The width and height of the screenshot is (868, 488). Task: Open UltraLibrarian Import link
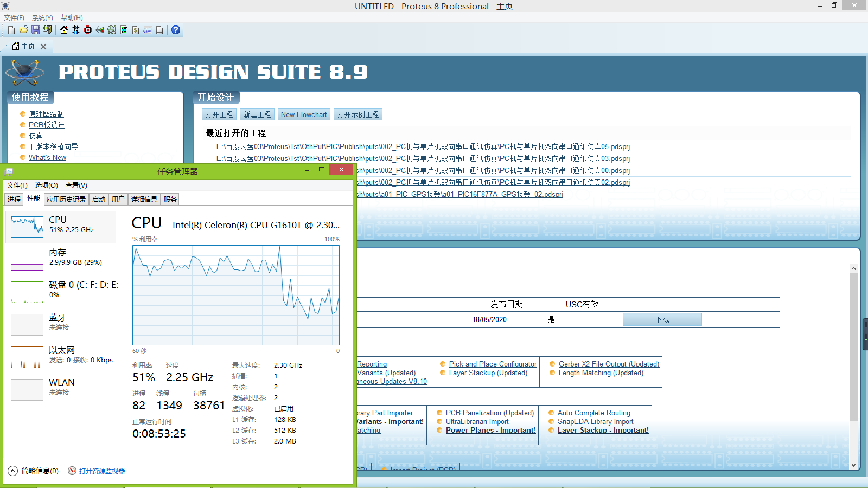point(477,421)
